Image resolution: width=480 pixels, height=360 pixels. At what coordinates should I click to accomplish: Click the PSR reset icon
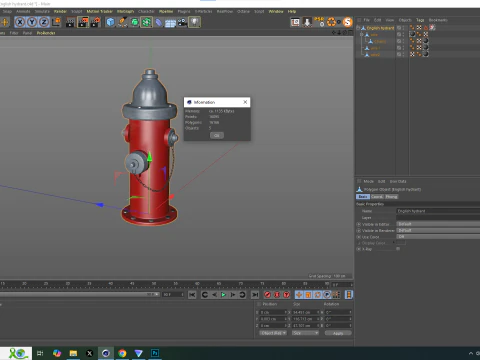319,22
